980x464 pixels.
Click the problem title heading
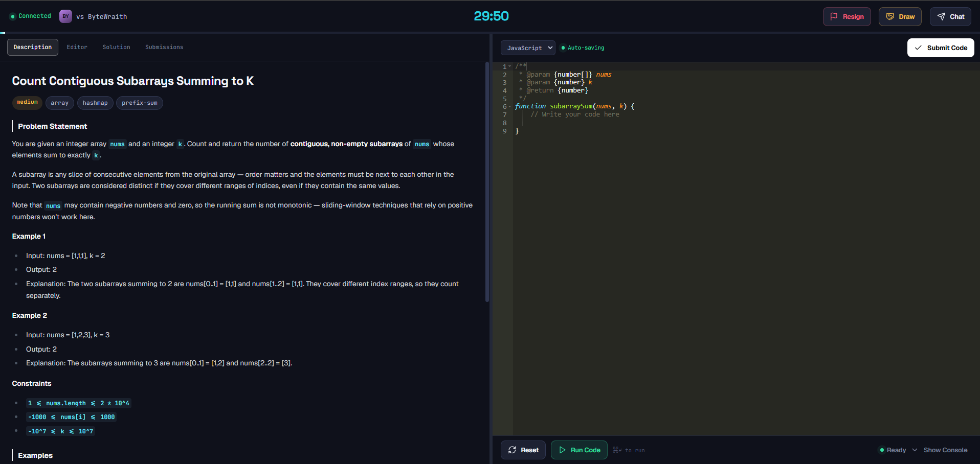tap(133, 81)
